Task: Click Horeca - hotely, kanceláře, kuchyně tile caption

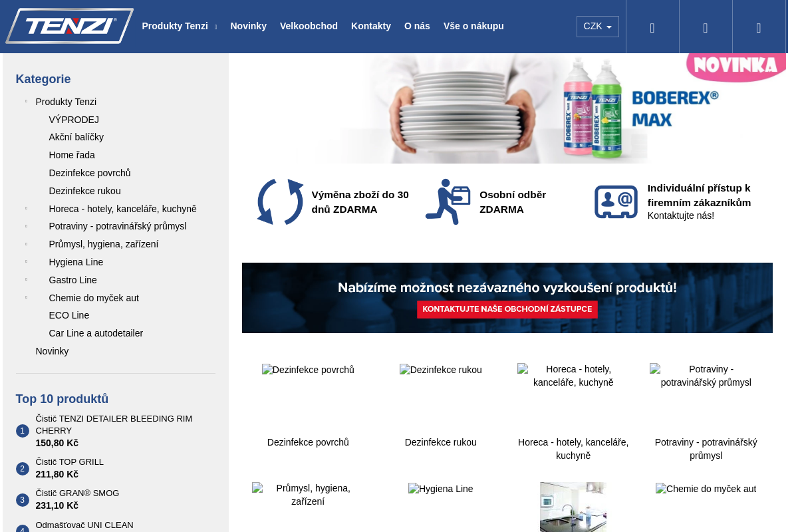Action: [573, 449]
